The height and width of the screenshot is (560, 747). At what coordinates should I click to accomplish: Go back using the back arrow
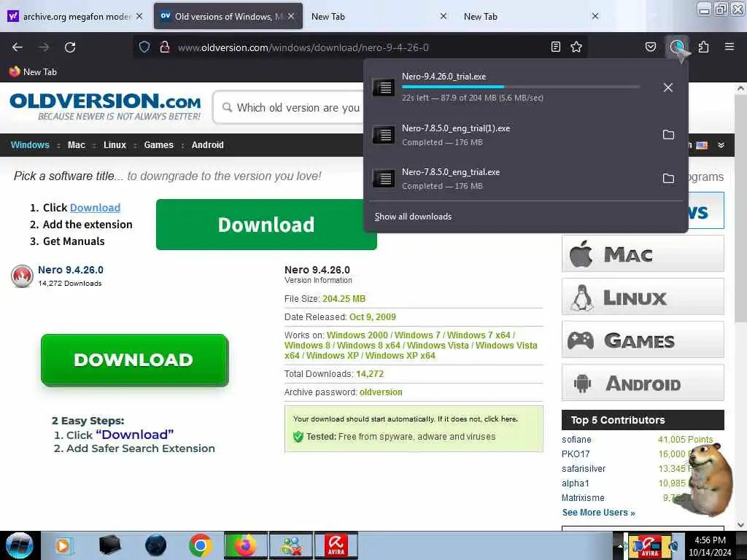click(x=18, y=47)
